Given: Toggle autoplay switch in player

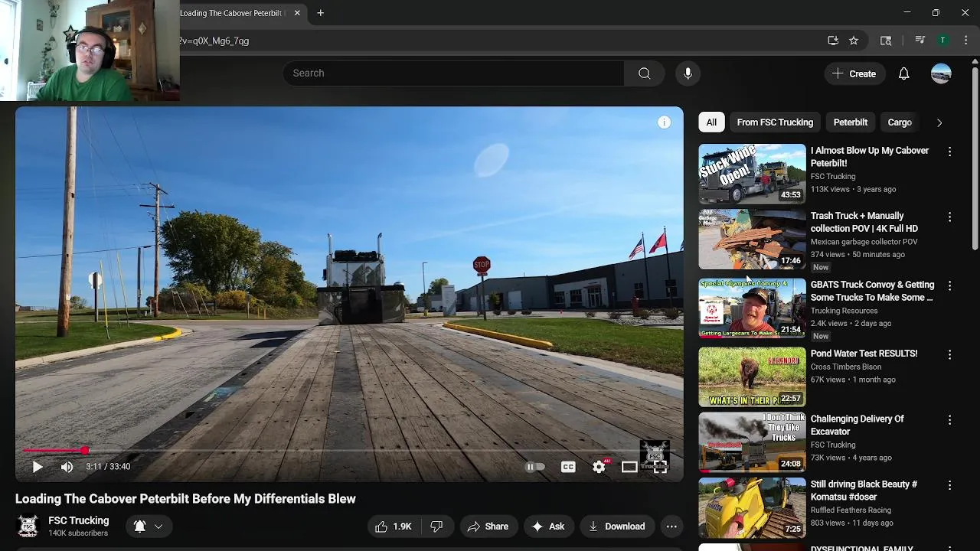Looking at the screenshot, I should [534, 467].
